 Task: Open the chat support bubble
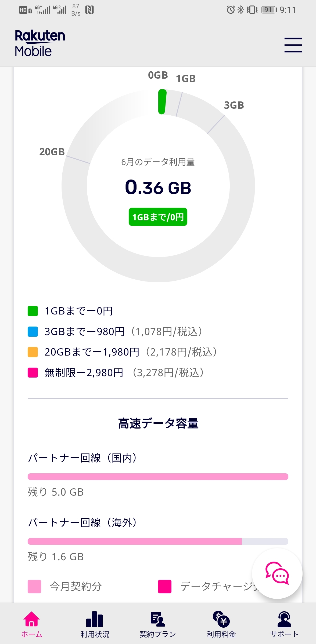pyautogui.click(x=277, y=573)
